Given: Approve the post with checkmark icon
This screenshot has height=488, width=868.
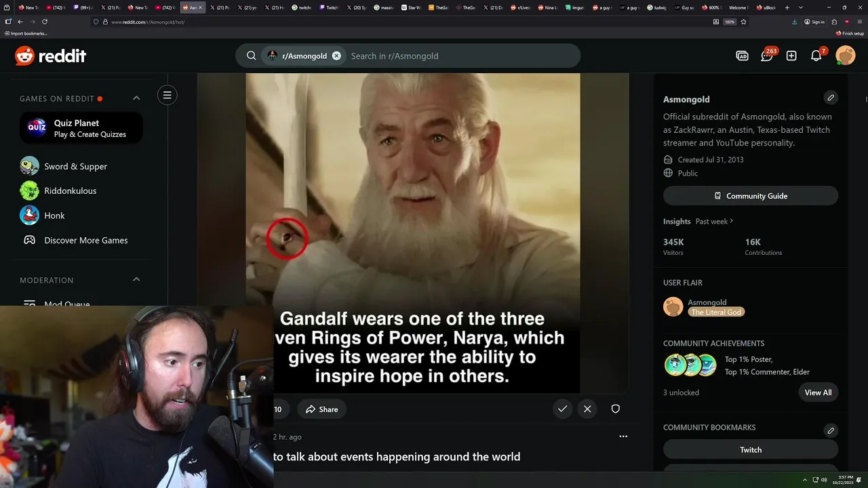Looking at the screenshot, I should [562, 409].
